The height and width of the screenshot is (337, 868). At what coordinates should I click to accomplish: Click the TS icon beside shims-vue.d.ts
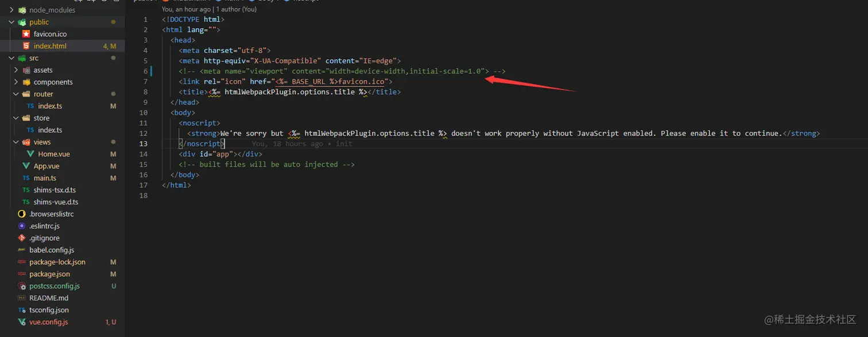(x=26, y=202)
